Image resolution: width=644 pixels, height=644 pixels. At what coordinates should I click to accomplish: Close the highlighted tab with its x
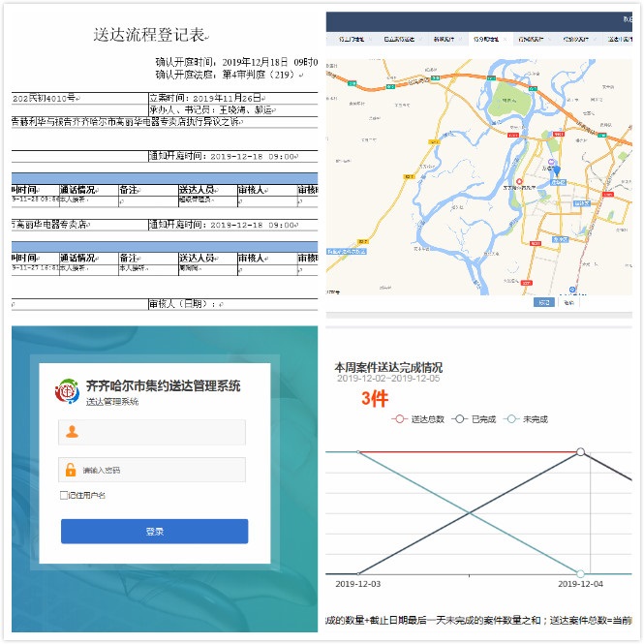point(505,39)
